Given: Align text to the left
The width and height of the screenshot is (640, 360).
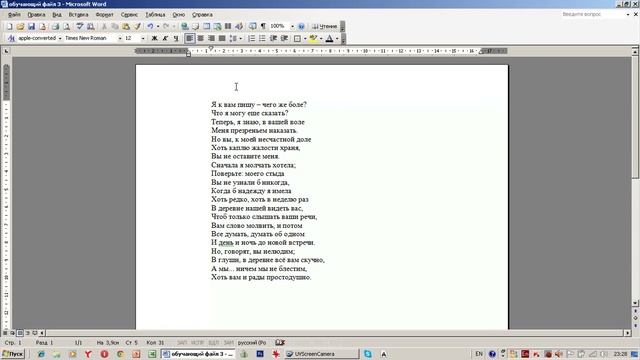Looking at the screenshot, I should click(189, 38).
